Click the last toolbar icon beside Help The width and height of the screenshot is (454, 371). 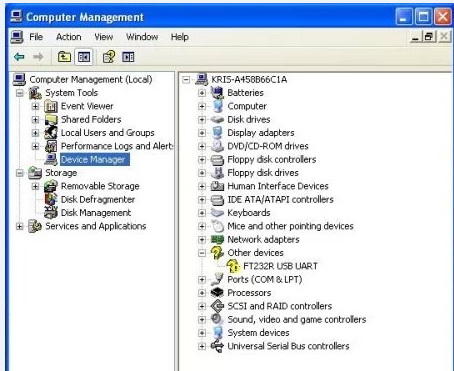128,57
